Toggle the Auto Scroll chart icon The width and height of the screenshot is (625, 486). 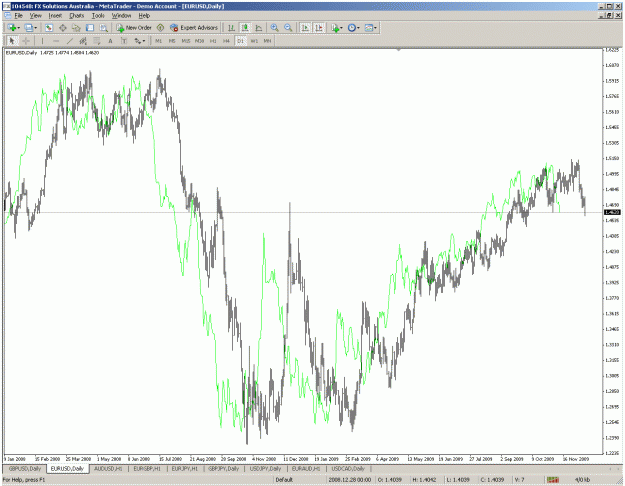[x=305, y=28]
